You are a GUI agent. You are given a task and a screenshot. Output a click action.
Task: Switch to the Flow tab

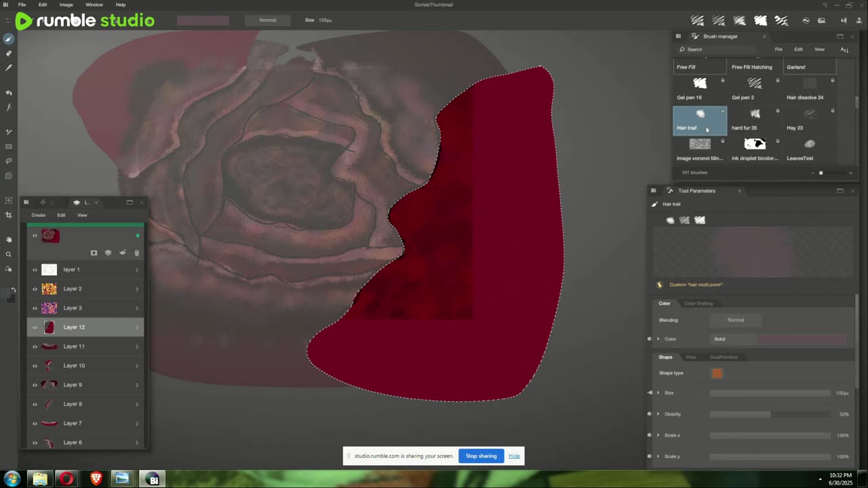pyautogui.click(x=690, y=357)
